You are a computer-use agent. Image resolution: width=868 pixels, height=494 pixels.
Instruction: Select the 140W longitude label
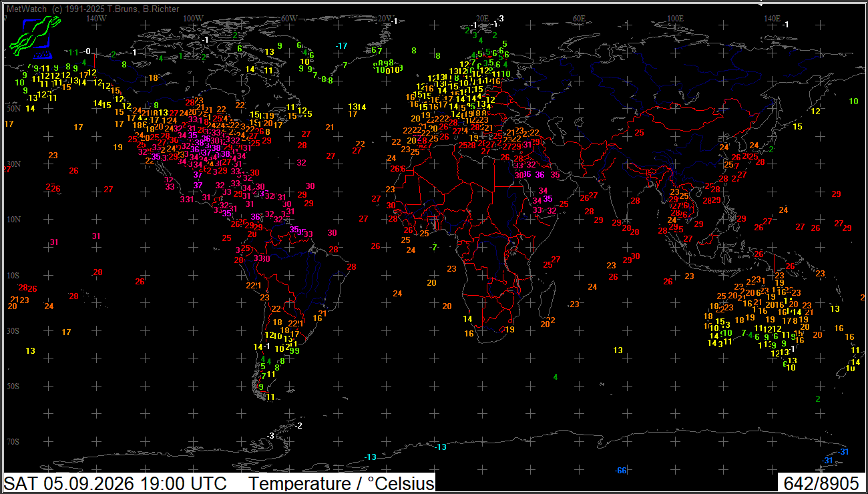97,19
